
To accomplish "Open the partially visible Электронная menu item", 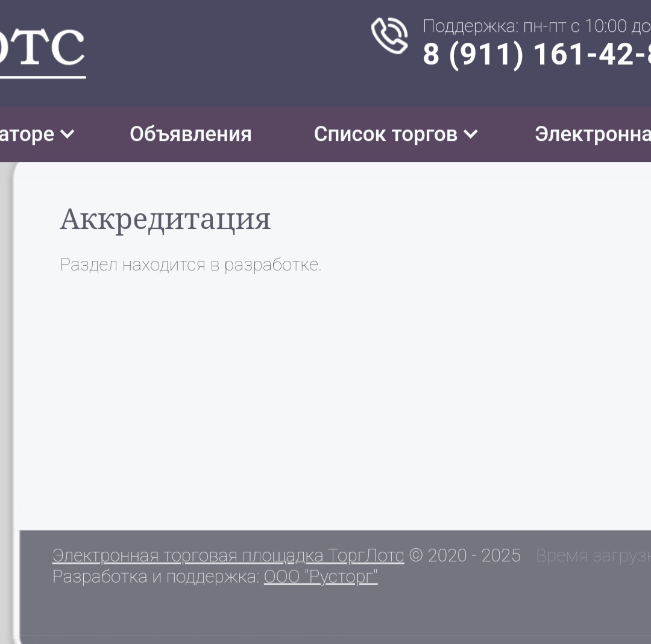I will pos(592,134).
